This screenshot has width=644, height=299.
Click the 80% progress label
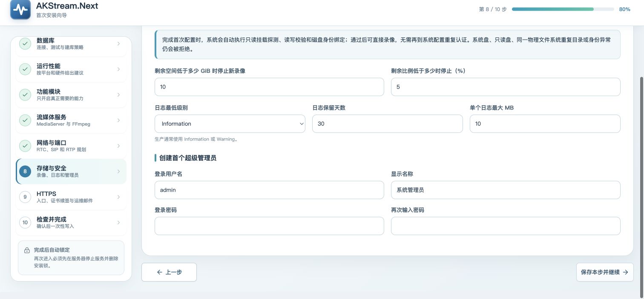coord(624,9)
